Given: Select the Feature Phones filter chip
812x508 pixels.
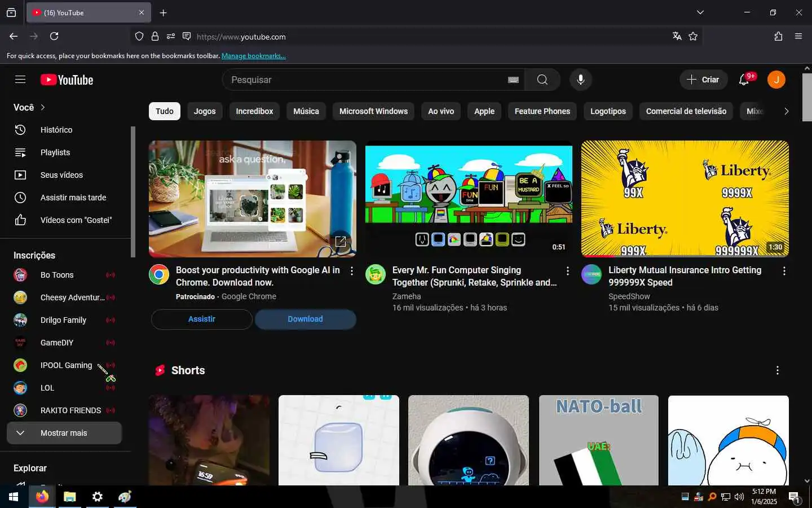Looking at the screenshot, I should (542, 111).
